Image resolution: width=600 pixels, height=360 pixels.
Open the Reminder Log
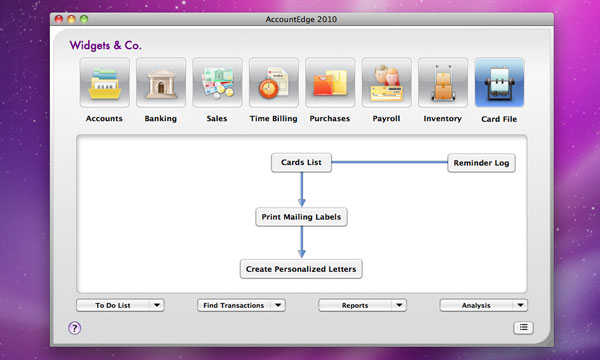coord(481,163)
